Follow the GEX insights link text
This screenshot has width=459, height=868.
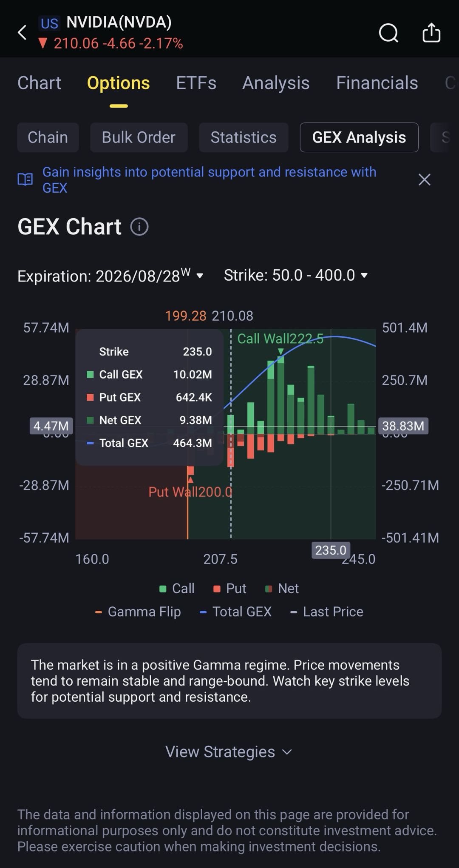[x=209, y=179]
